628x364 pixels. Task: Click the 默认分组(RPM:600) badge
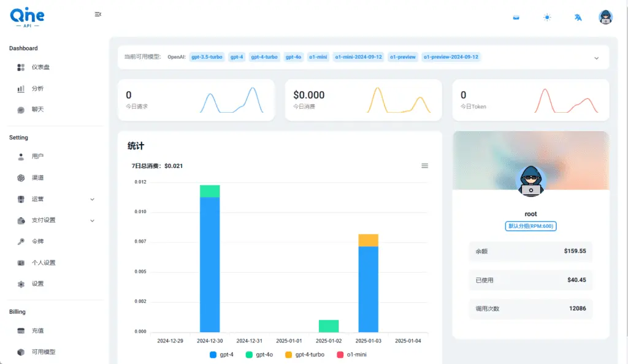530,226
